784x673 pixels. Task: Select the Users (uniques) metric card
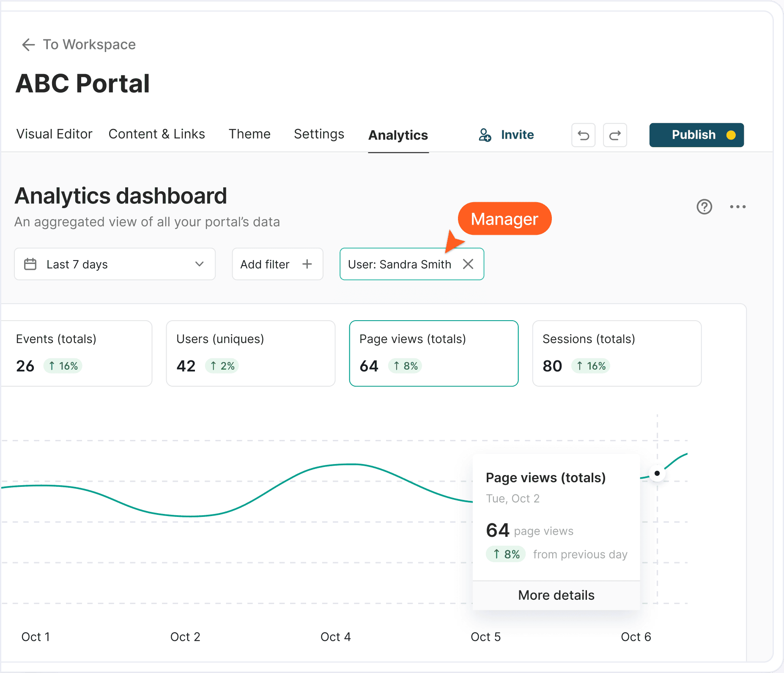point(251,353)
